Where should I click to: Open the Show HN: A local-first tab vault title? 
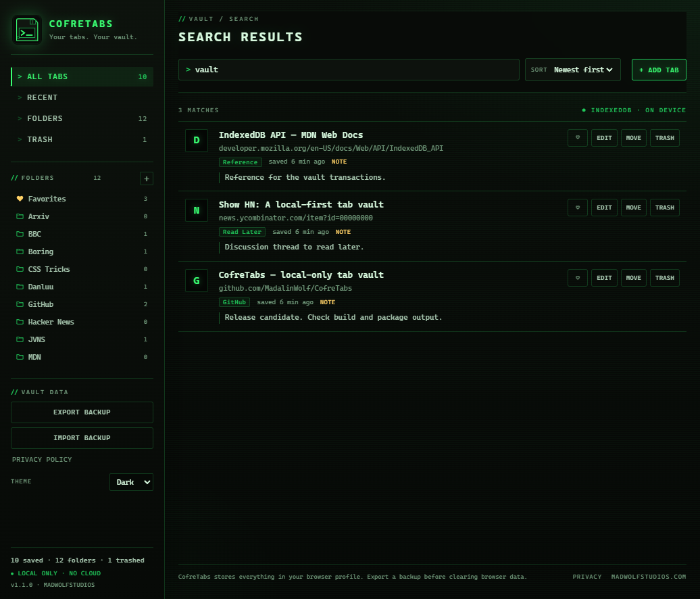click(301, 205)
